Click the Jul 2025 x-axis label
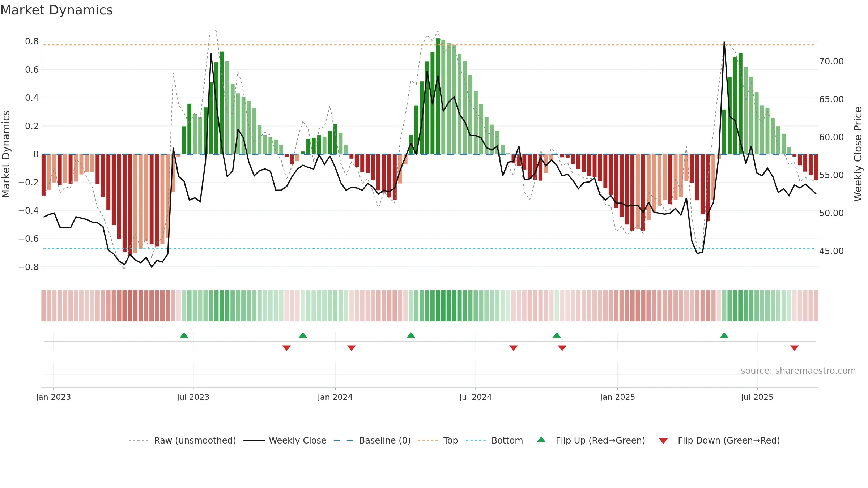Screen dimensions: 868x488 point(757,397)
